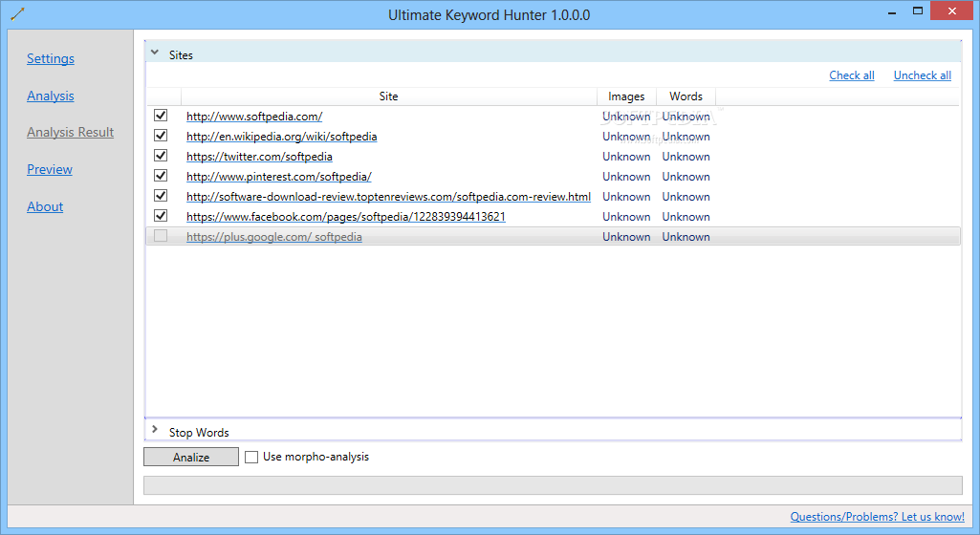This screenshot has height=535, width=980.
Task: Open the plus.google.com/ softpedia link
Action: [273, 237]
